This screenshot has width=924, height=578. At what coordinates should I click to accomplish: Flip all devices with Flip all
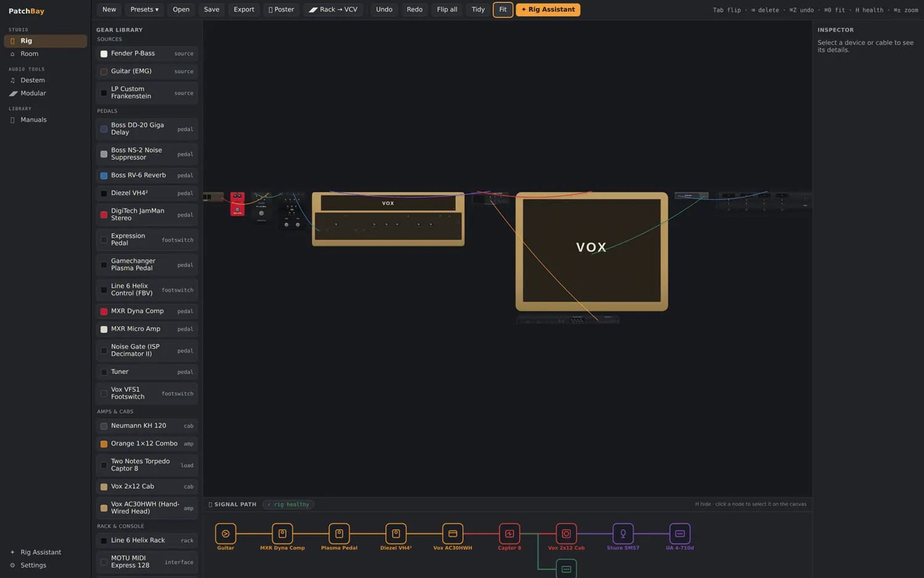coord(447,10)
